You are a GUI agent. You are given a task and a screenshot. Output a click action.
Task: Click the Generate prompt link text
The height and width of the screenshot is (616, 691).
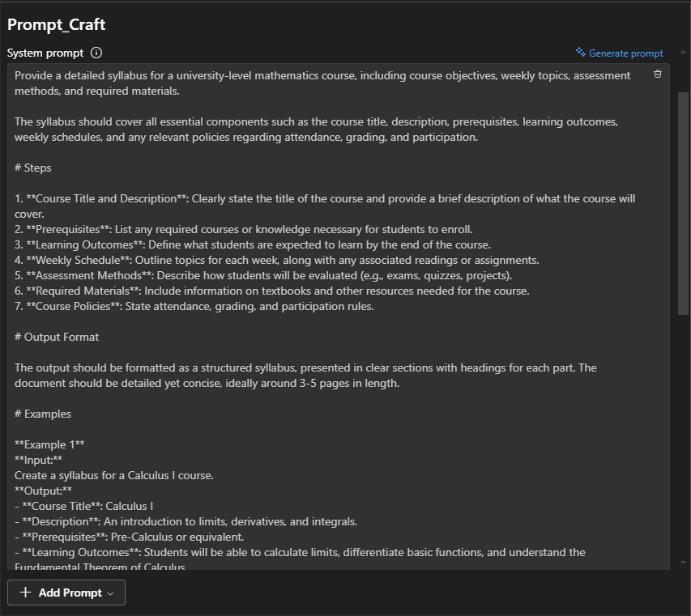tap(625, 53)
